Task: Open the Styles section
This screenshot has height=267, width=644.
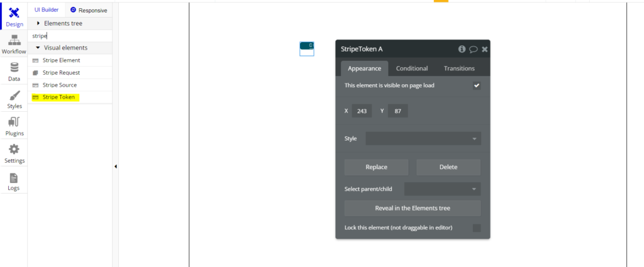Action: (14, 99)
